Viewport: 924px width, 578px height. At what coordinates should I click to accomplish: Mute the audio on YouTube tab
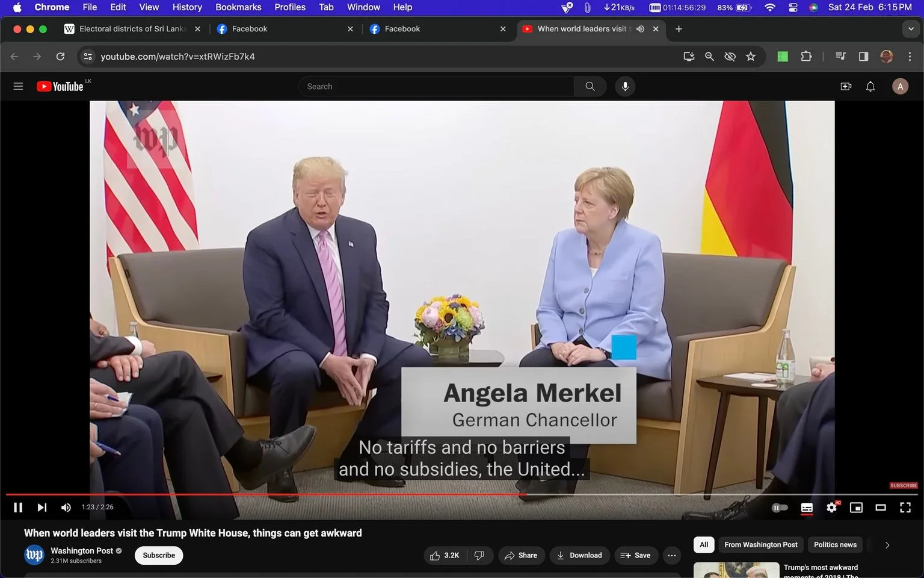point(640,29)
